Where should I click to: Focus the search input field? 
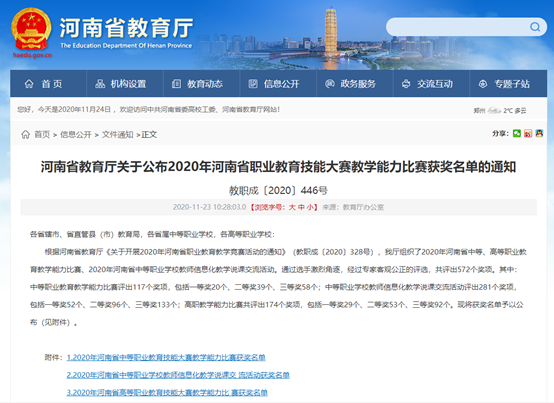click(459, 27)
